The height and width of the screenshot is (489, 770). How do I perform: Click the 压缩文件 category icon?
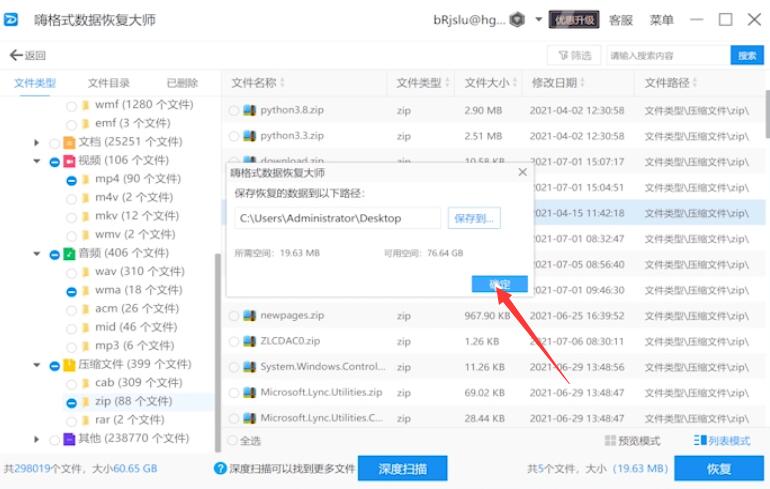click(69, 365)
